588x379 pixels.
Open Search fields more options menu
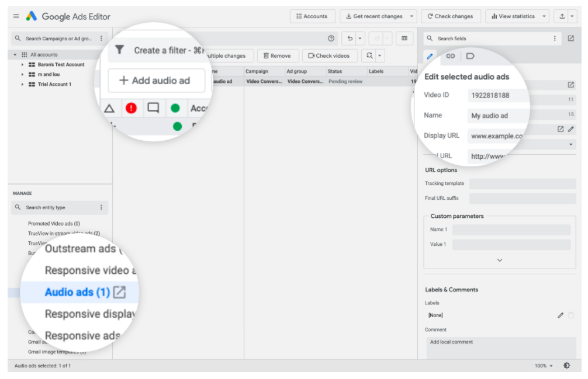click(x=555, y=38)
